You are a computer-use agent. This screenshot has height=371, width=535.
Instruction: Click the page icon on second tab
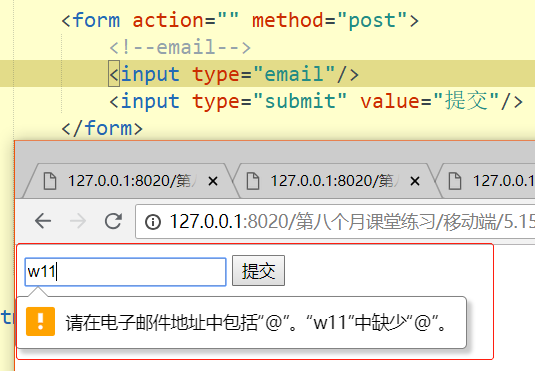tap(253, 181)
